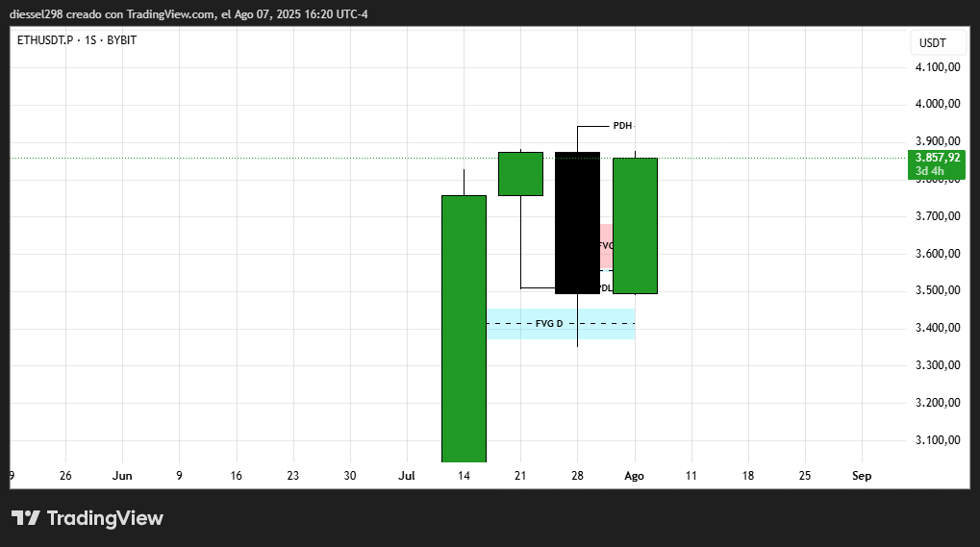Click date 21 on the time axis
The width and height of the screenshot is (980, 547).
coord(520,476)
